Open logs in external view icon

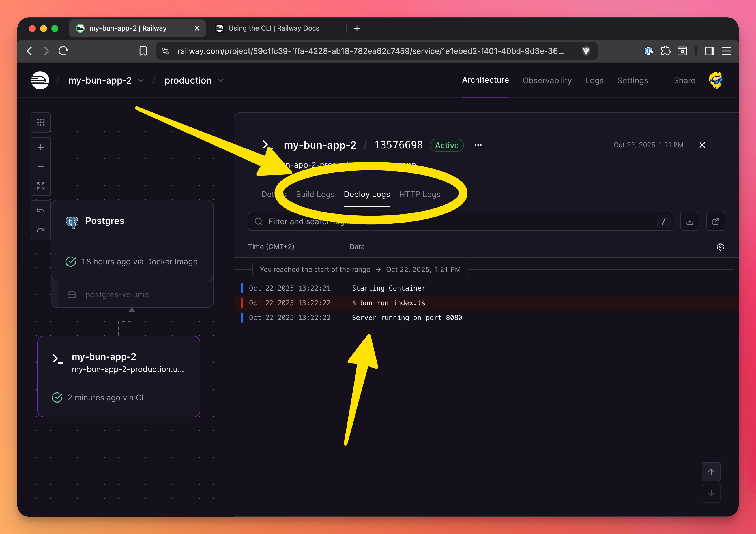coord(716,221)
